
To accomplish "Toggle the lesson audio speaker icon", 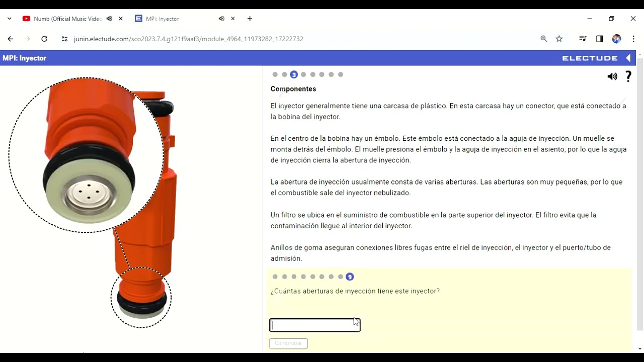I will [x=612, y=76].
